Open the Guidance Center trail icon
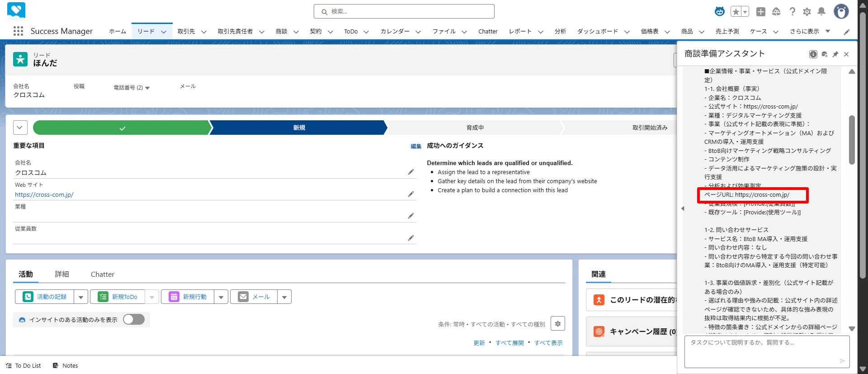 [x=776, y=12]
